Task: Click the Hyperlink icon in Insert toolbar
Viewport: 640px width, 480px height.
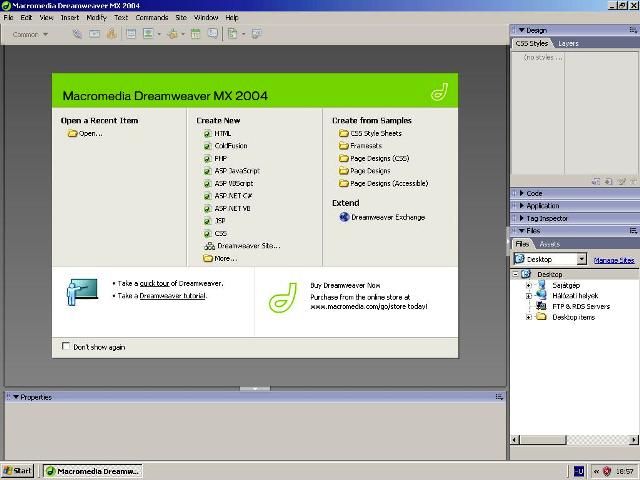Action: coord(77,34)
